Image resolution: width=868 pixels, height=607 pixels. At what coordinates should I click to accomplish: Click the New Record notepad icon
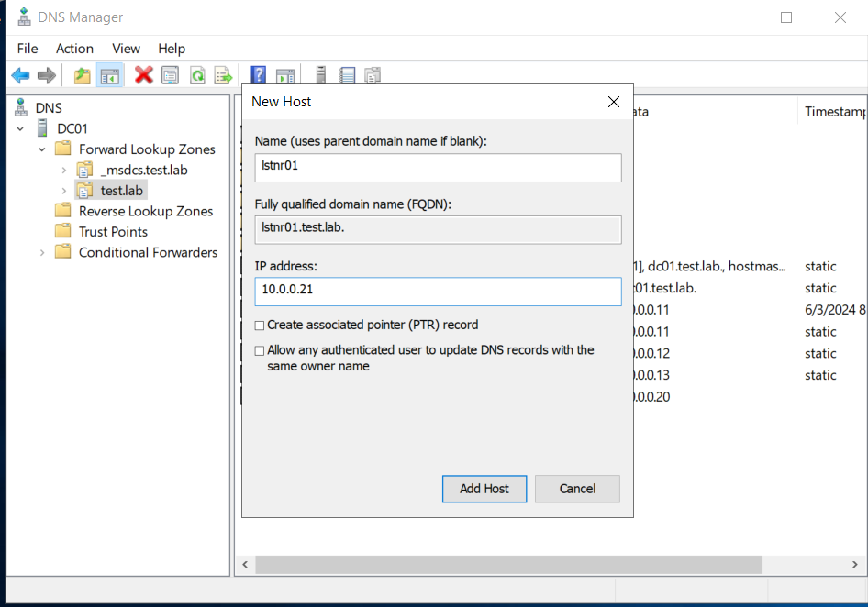coord(347,75)
